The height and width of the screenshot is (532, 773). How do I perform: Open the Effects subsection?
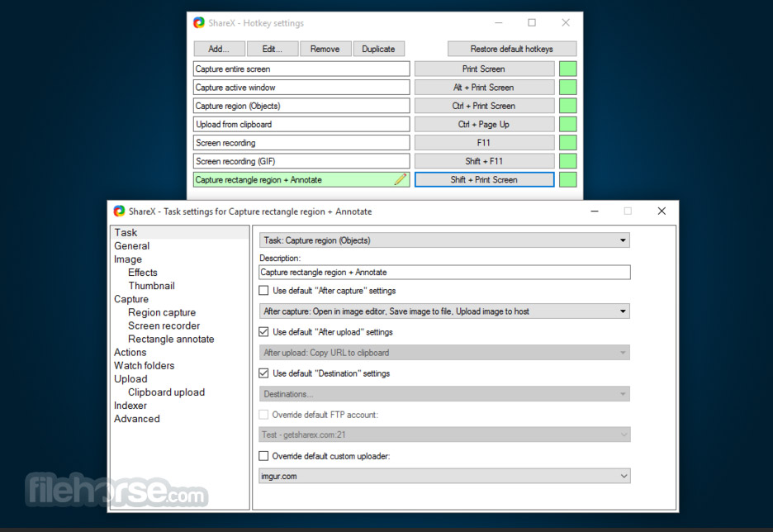point(143,272)
